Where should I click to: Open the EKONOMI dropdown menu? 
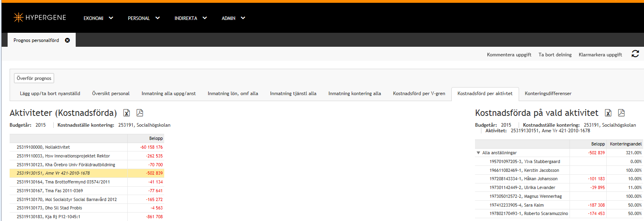click(x=98, y=18)
